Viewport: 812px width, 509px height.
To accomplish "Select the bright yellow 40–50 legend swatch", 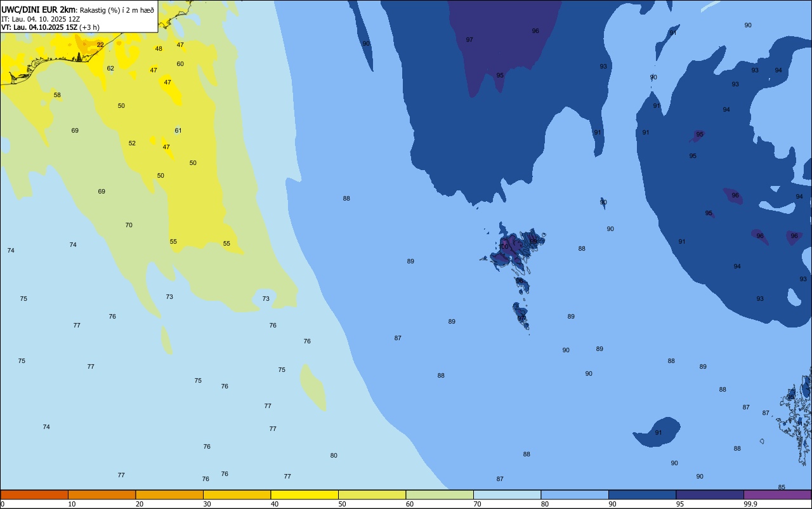I will click(304, 494).
